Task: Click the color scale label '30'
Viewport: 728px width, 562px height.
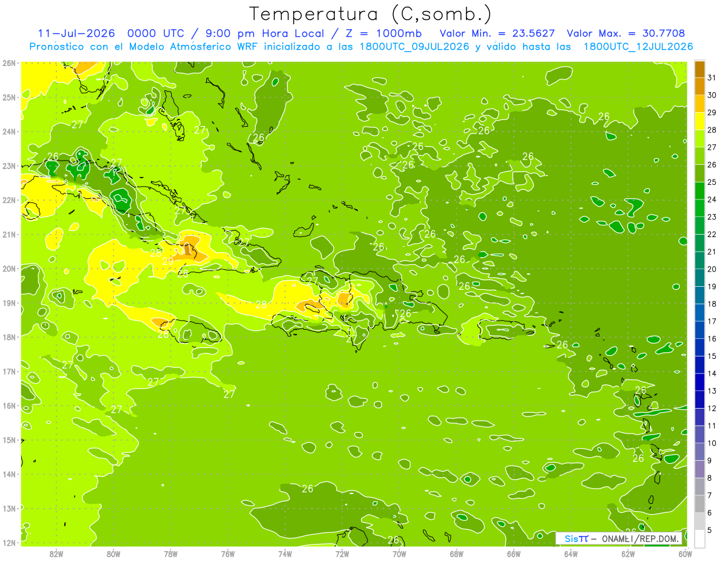Action: coord(712,95)
